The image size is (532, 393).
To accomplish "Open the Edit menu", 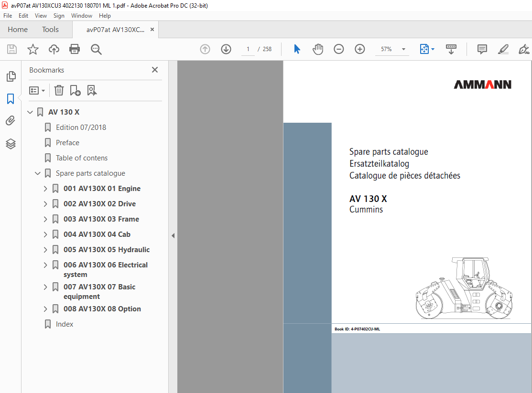I will [23, 16].
